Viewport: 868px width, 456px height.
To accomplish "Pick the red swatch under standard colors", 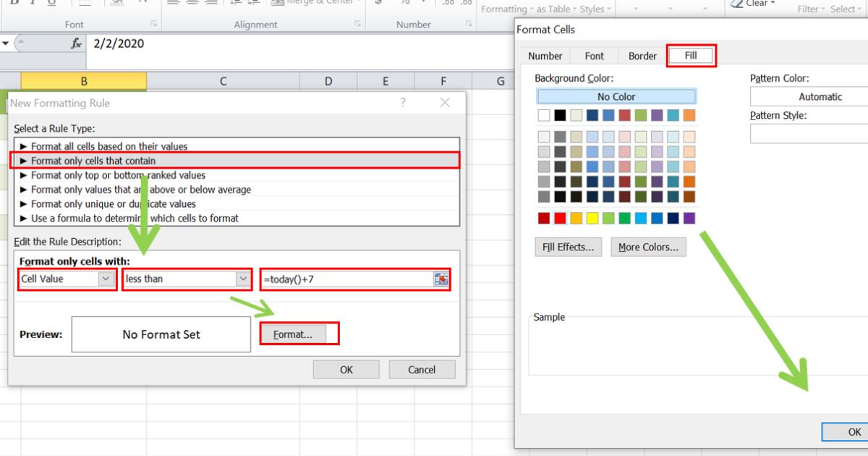I will click(560, 217).
